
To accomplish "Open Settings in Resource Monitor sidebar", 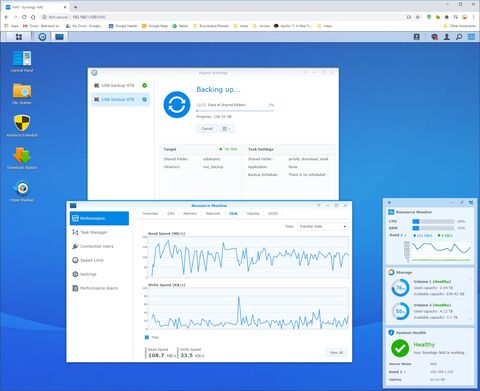I will pos(99,274).
